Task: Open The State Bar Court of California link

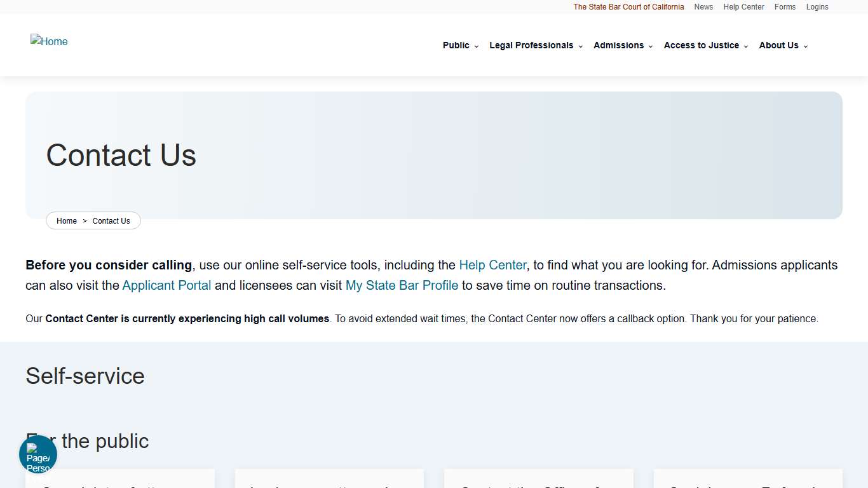Action: (x=628, y=7)
